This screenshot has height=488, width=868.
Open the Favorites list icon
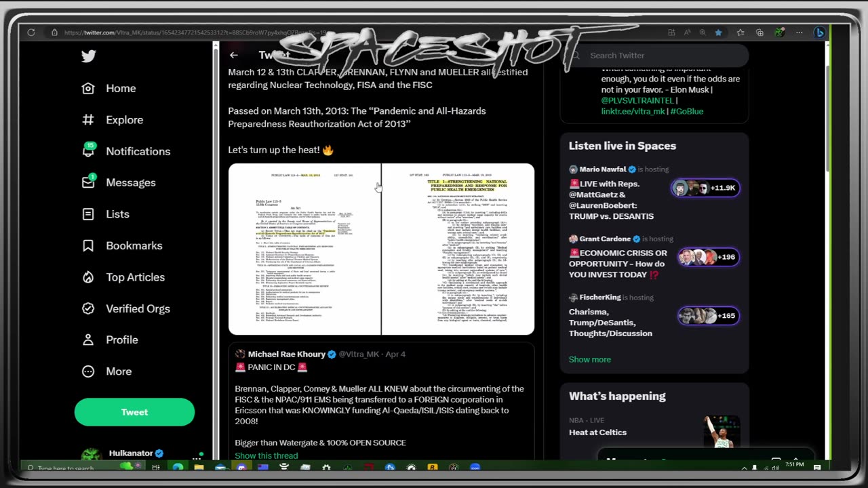[741, 33]
